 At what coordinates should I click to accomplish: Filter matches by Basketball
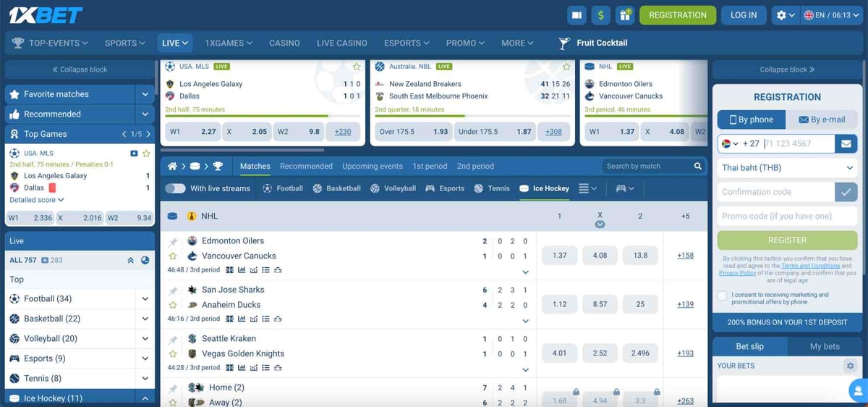(x=336, y=188)
